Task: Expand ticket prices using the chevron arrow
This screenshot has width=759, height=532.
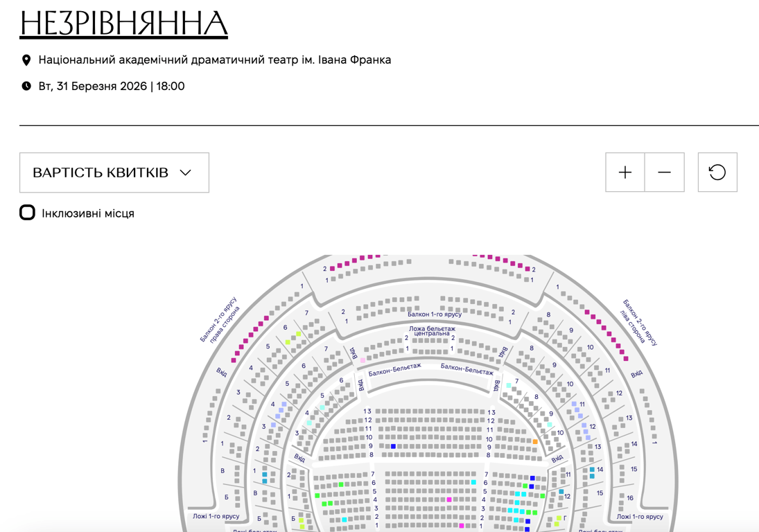Action: point(185,172)
